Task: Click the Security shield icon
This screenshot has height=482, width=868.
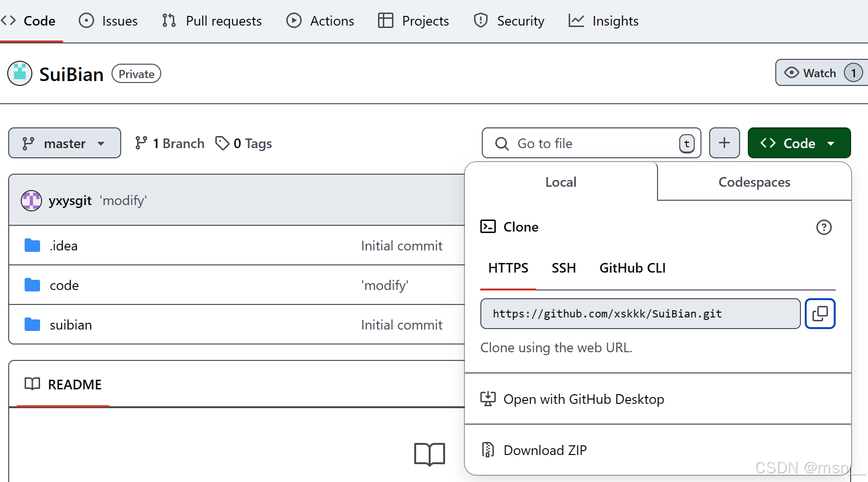Action: click(480, 21)
